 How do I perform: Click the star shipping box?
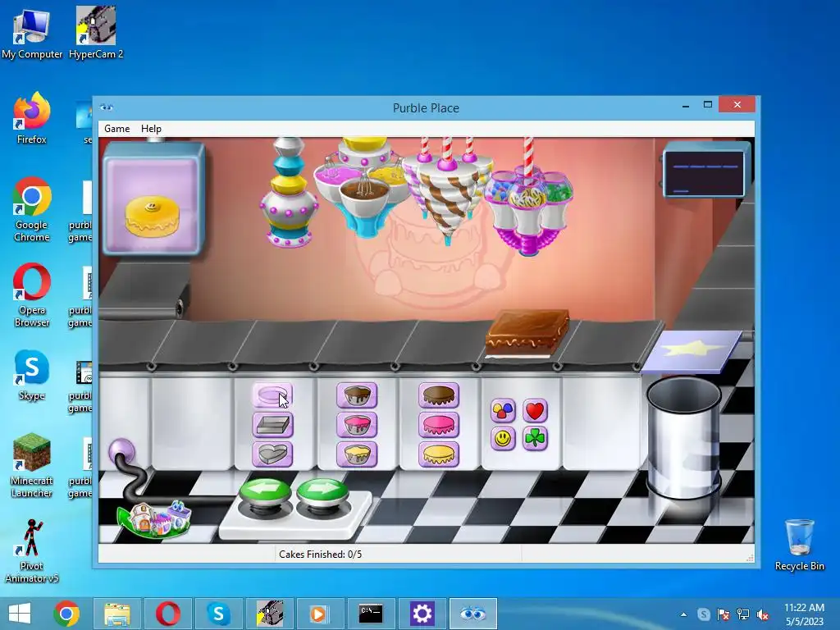coord(692,351)
